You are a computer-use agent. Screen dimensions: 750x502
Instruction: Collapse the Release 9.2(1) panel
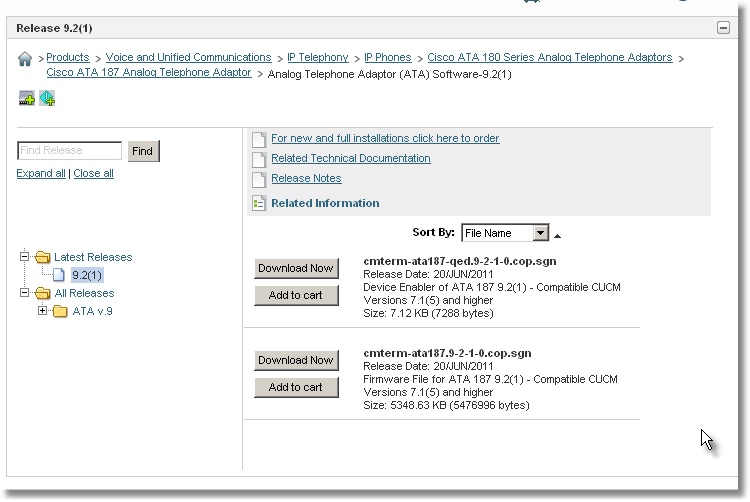pyautogui.click(x=723, y=28)
